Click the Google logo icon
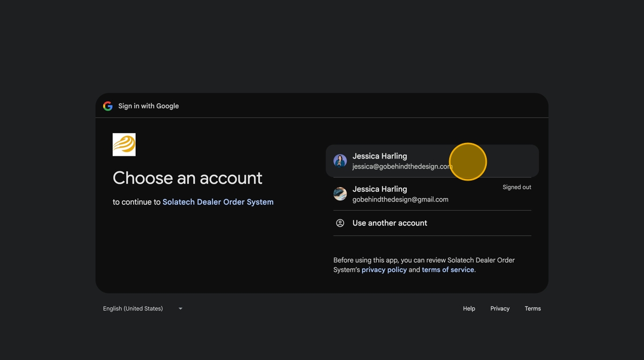This screenshot has width=644, height=360. pyautogui.click(x=108, y=106)
